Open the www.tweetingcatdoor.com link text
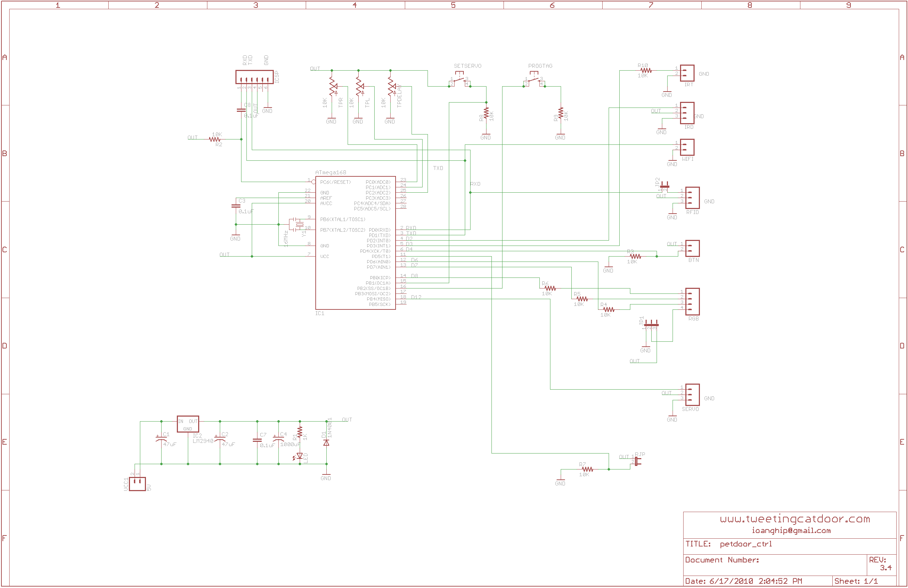This screenshot has width=908, height=588. [x=795, y=519]
